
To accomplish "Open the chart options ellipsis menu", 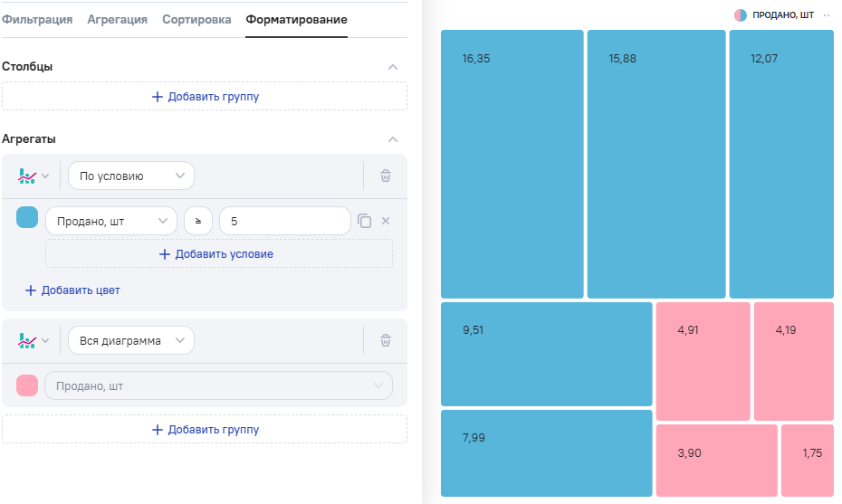I will [827, 15].
